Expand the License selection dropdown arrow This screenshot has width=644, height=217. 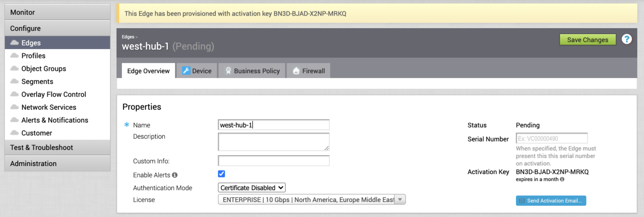[400, 199]
